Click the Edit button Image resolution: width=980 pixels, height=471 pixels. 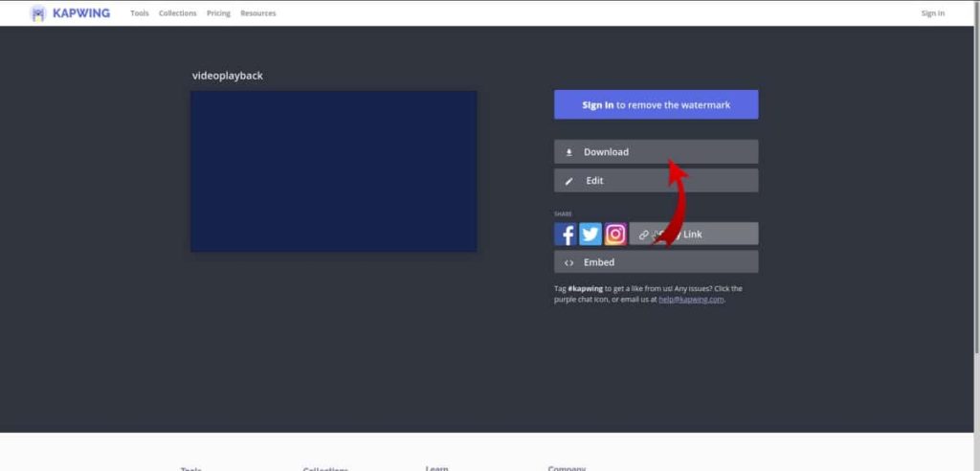click(657, 180)
